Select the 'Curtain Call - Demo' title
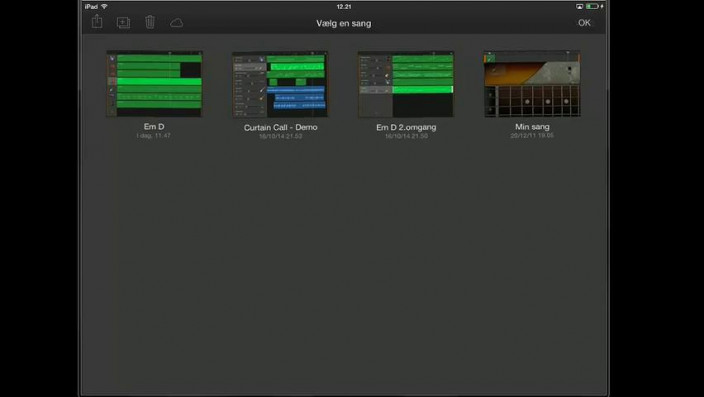 tap(281, 128)
